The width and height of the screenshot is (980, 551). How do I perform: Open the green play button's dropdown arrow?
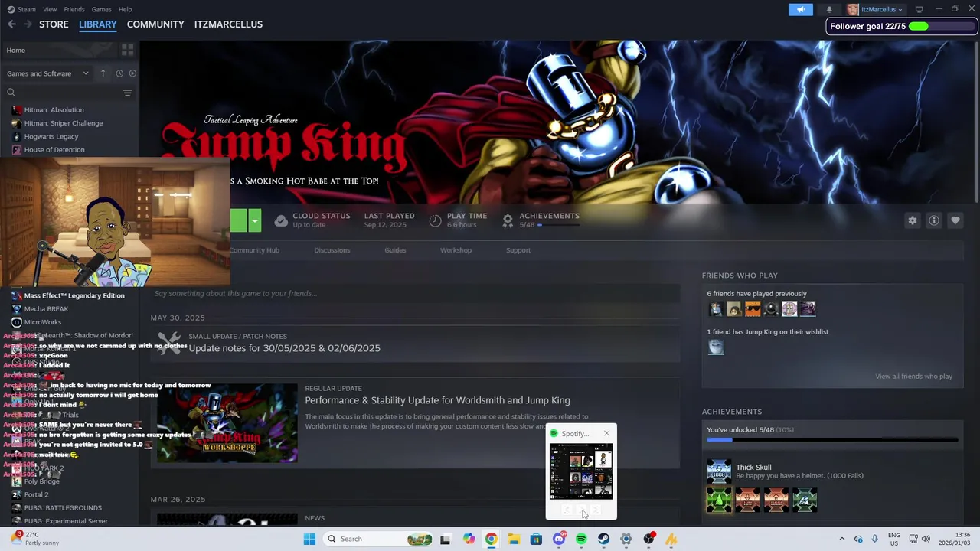[x=255, y=220]
